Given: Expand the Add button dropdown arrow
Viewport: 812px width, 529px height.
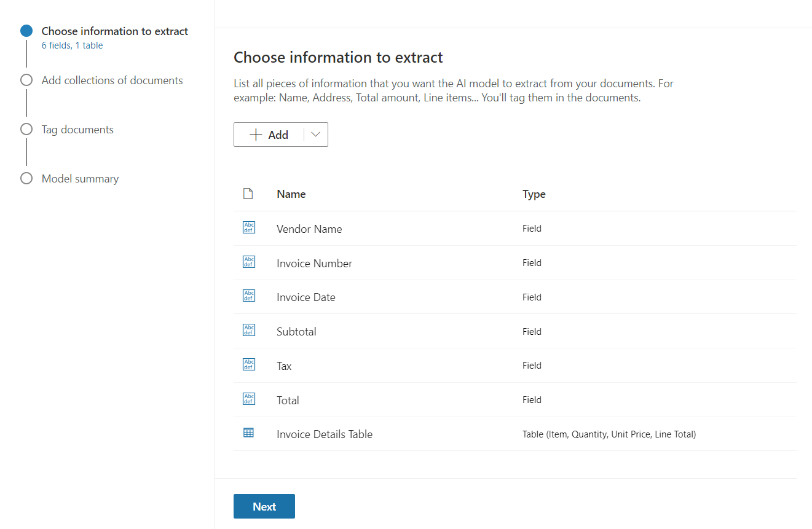Looking at the screenshot, I should (x=316, y=135).
